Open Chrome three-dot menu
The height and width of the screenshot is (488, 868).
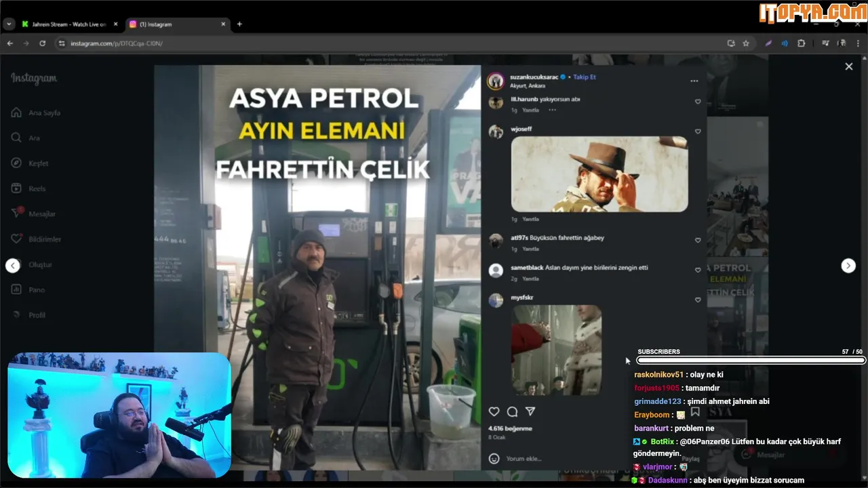858,43
